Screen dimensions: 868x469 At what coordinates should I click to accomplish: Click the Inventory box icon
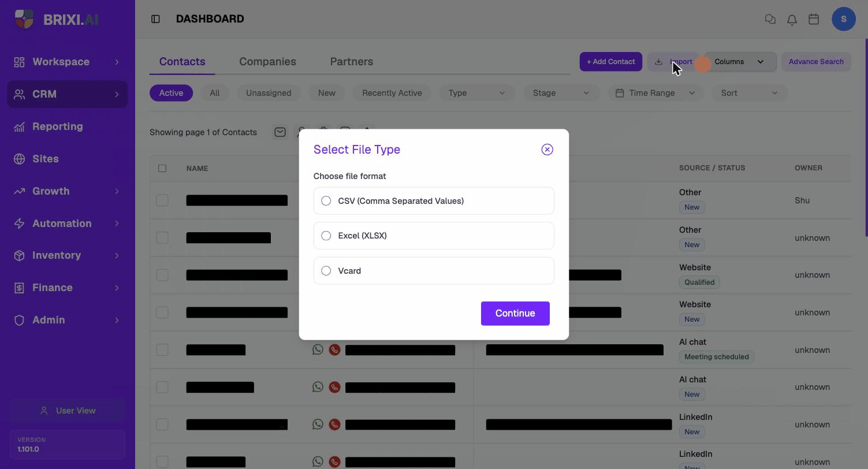(19, 255)
